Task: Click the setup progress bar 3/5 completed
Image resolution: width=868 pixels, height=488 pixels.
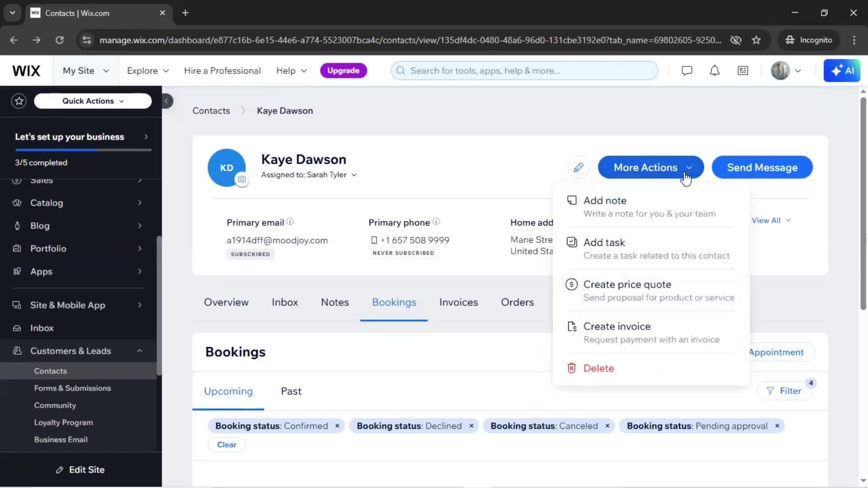Action: [x=83, y=150]
